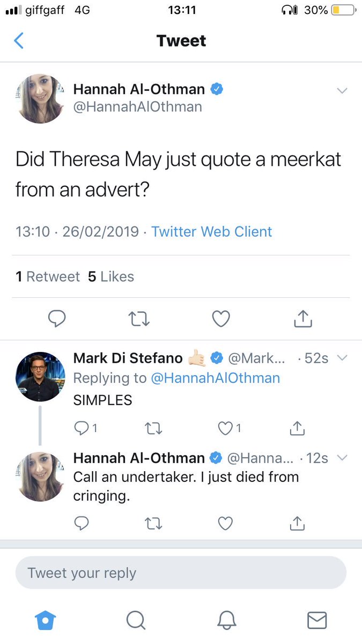
Task: View the 5 Likes list
Action: point(111,277)
